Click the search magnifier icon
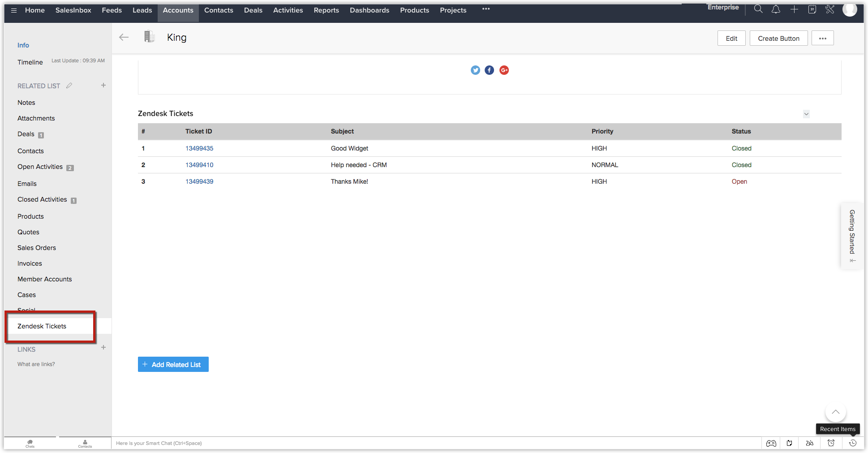868x453 pixels. [x=758, y=9]
